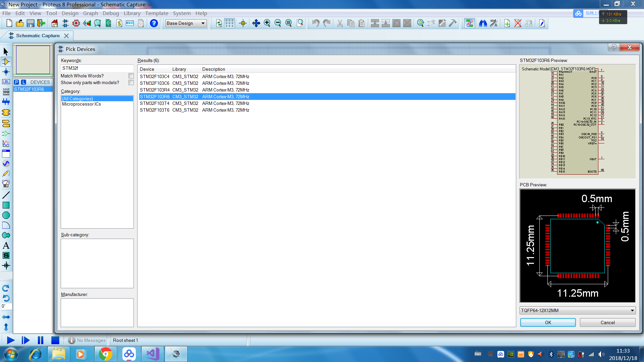
Task: Check Show only parts with models
Action: (x=131, y=83)
